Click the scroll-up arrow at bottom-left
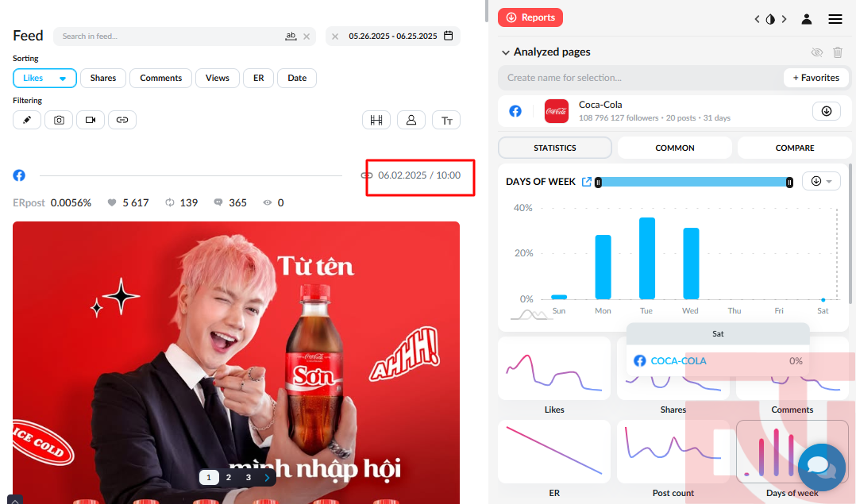Image resolution: width=856 pixels, height=504 pixels. click(x=15, y=500)
